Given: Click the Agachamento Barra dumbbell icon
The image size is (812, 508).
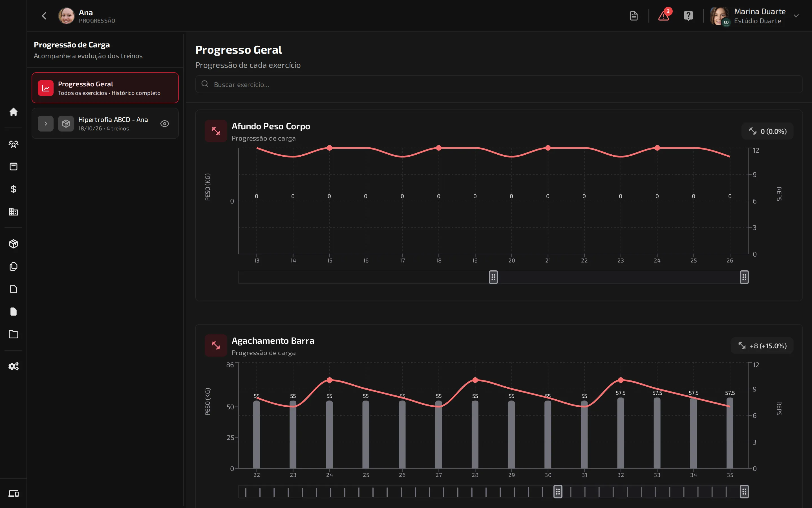Looking at the screenshot, I should (x=216, y=345).
